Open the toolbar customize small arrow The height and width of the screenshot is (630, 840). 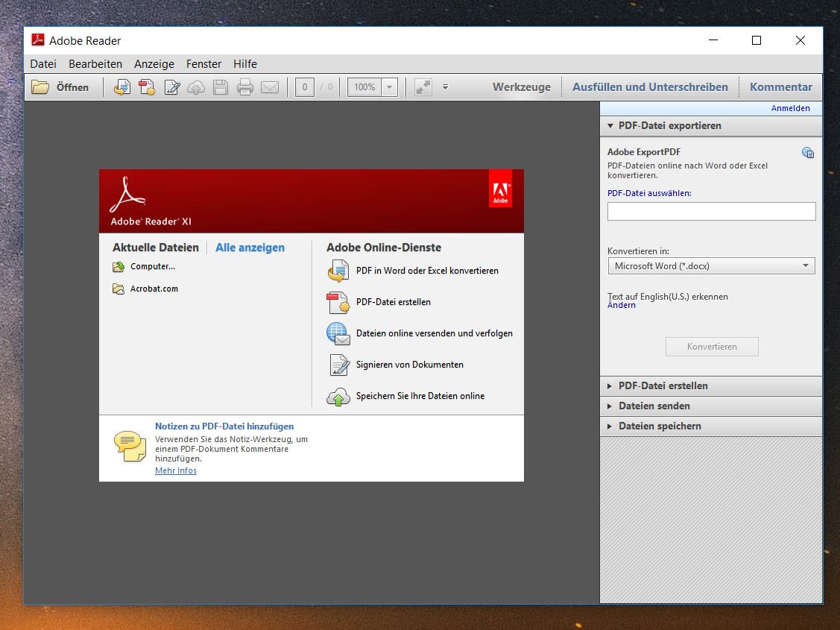(x=445, y=86)
